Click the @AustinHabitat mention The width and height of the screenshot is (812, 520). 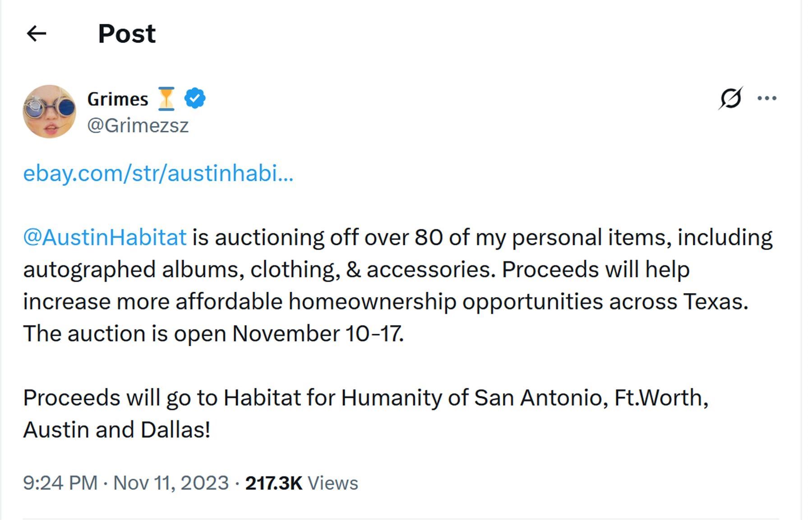105,237
